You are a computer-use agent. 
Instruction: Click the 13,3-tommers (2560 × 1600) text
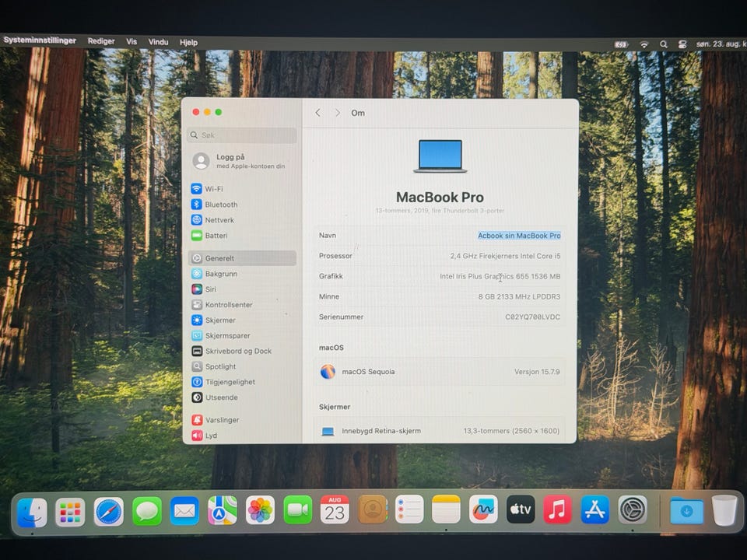[511, 431]
